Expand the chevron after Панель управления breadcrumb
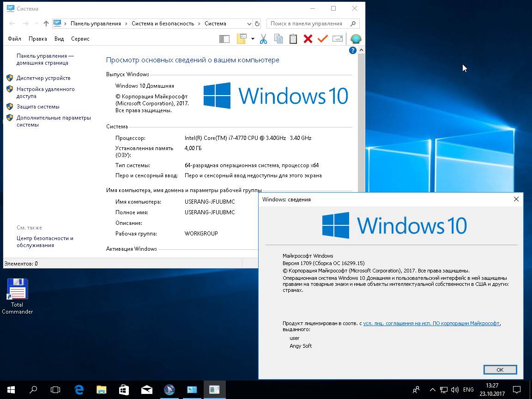532x399 pixels. coord(126,24)
